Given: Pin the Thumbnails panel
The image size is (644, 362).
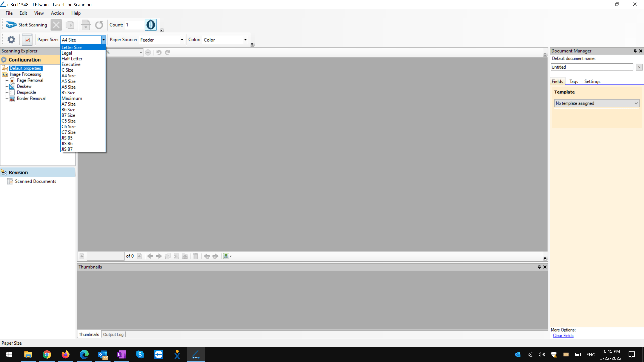Looking at the screenshot, I should pos(539,267).
